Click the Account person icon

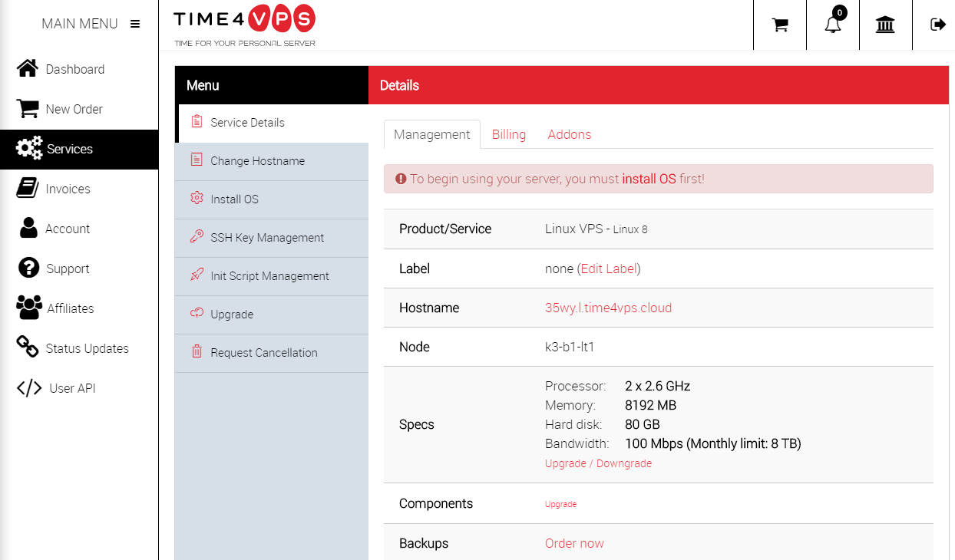click(28, 228)
